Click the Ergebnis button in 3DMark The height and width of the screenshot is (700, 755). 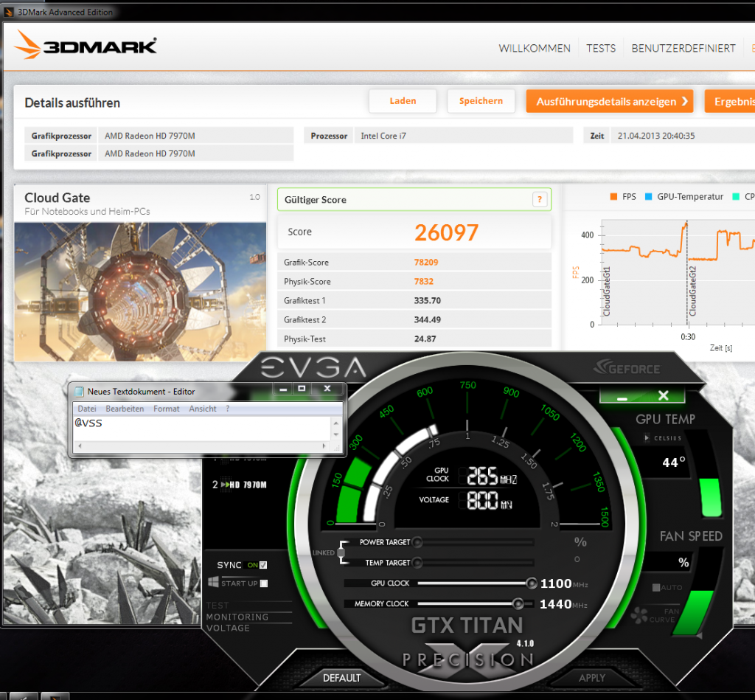coord(730,101)
